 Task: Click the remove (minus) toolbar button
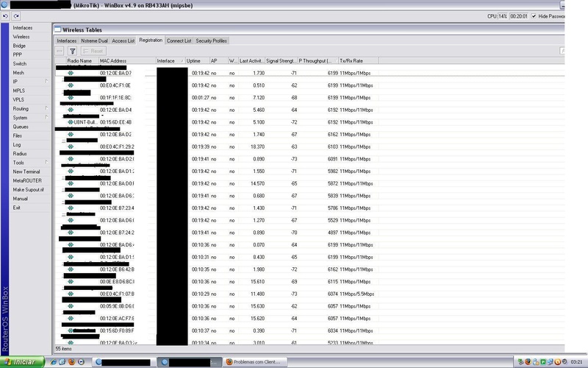pyautogui.click(x=60, y=51)
